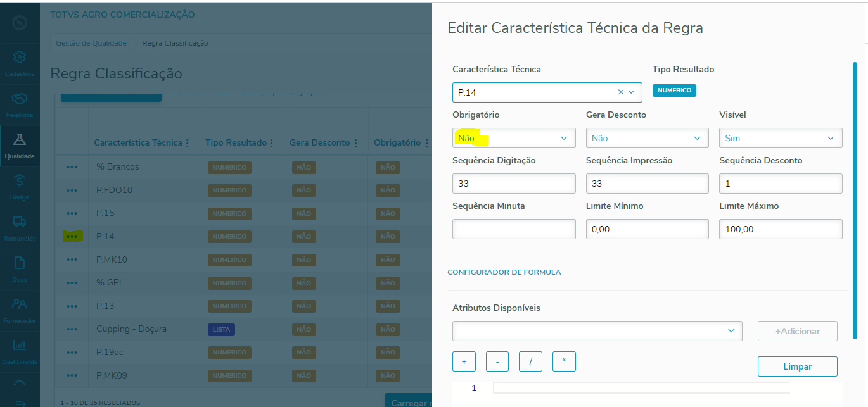Open the Visível dropdown
Screen dimensions: 868x407
pos(781,138)
